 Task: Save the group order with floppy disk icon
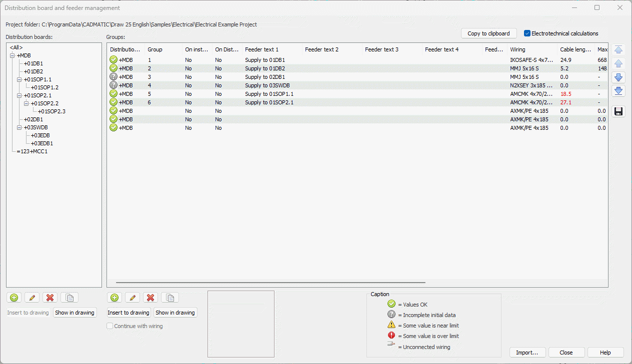pos(618,111)
